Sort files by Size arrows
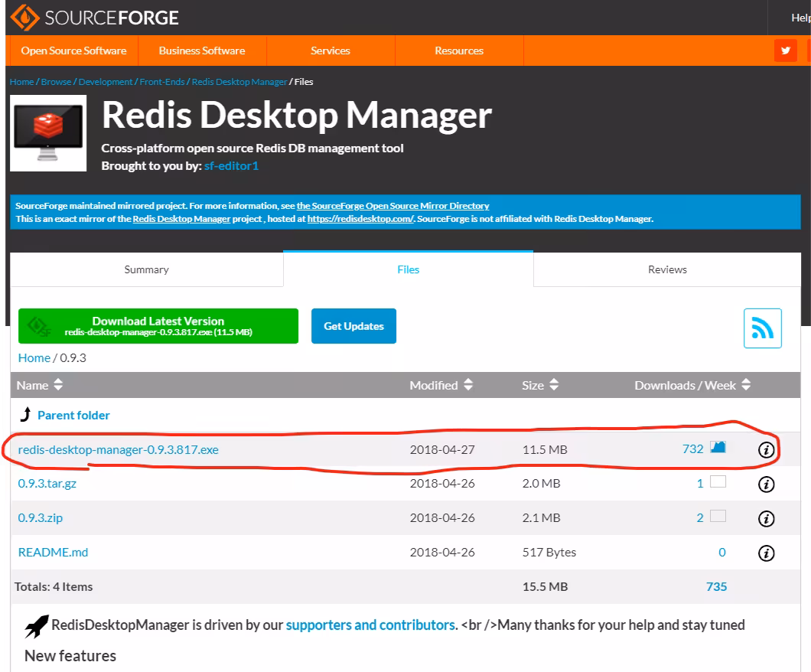This screenshot has width=811, height=672. (554, 384)
